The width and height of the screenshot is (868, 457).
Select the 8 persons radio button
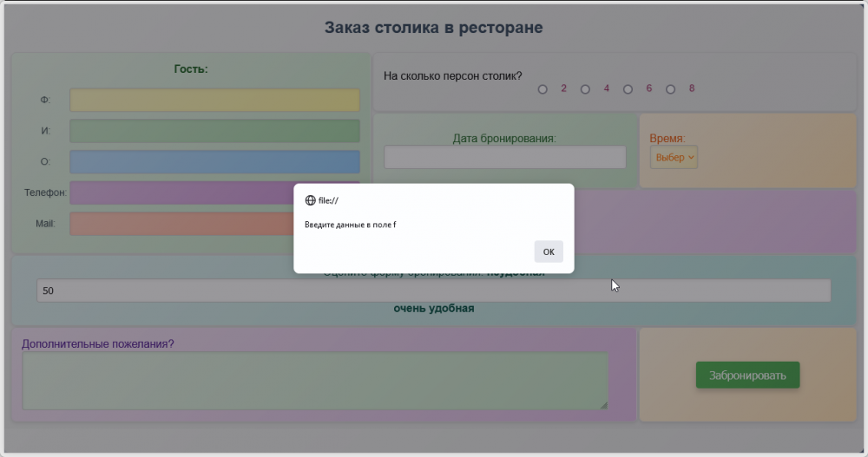[670, 89]
